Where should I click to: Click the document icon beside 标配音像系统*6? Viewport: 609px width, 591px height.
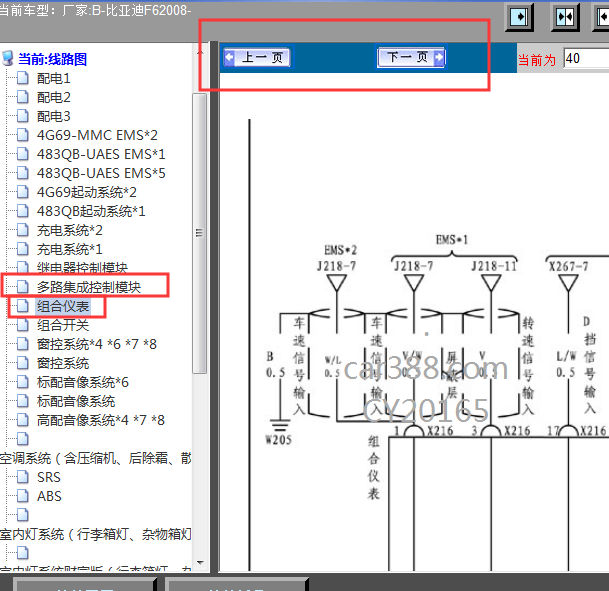coord(23,382)
